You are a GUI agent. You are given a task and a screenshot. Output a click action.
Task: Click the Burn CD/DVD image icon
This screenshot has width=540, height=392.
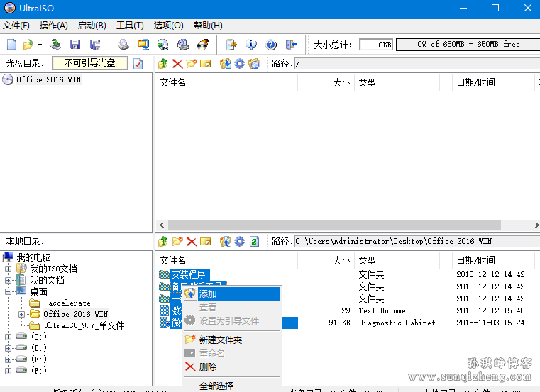click(x=203, y=45)
